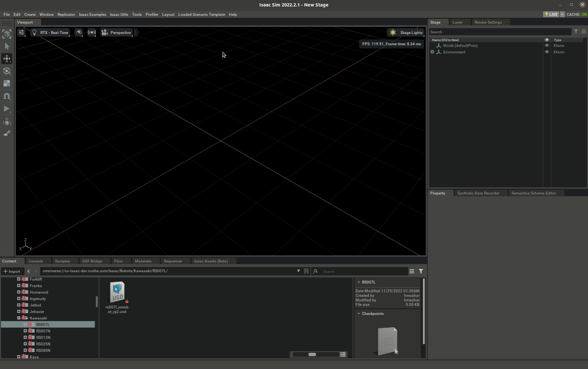
Task: Switch to Render Settings tab
Action: pos(488,22)
